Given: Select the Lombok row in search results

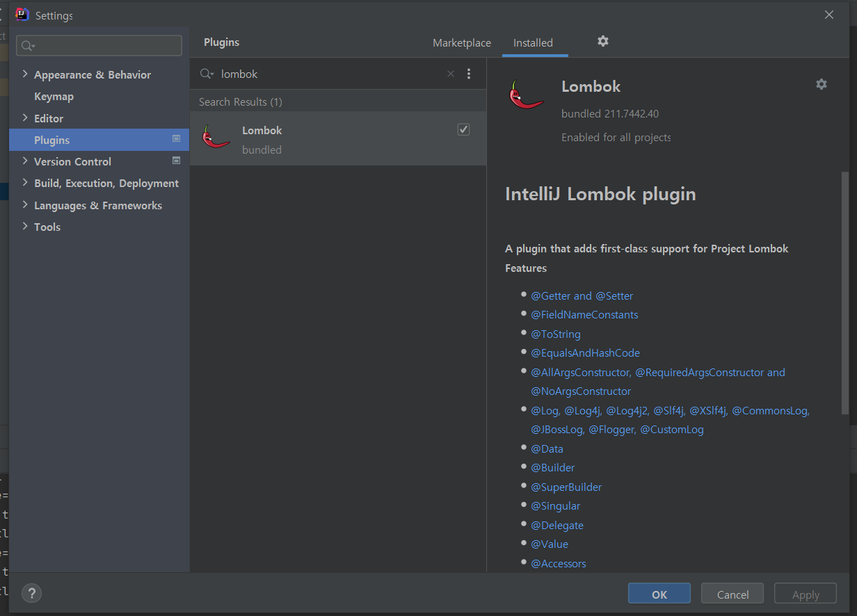Looking at the screenshot, I should (x=338, y=139).
